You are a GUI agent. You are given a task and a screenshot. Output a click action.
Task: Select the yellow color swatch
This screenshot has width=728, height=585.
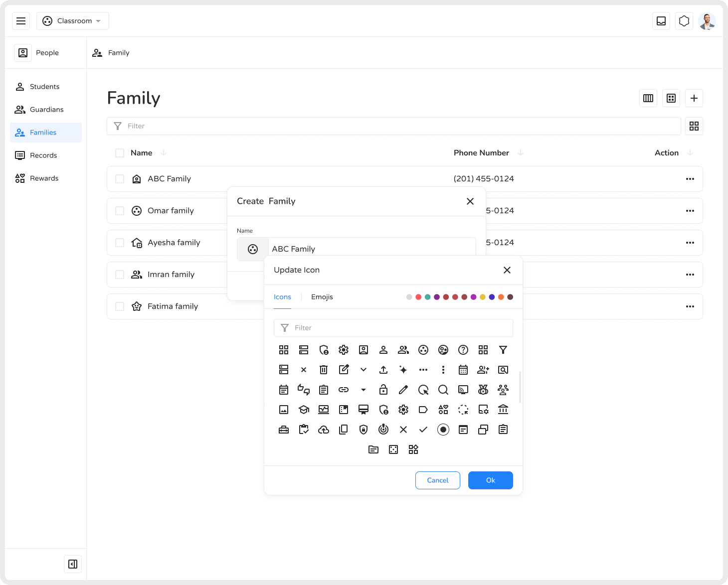tap(483, 297)
